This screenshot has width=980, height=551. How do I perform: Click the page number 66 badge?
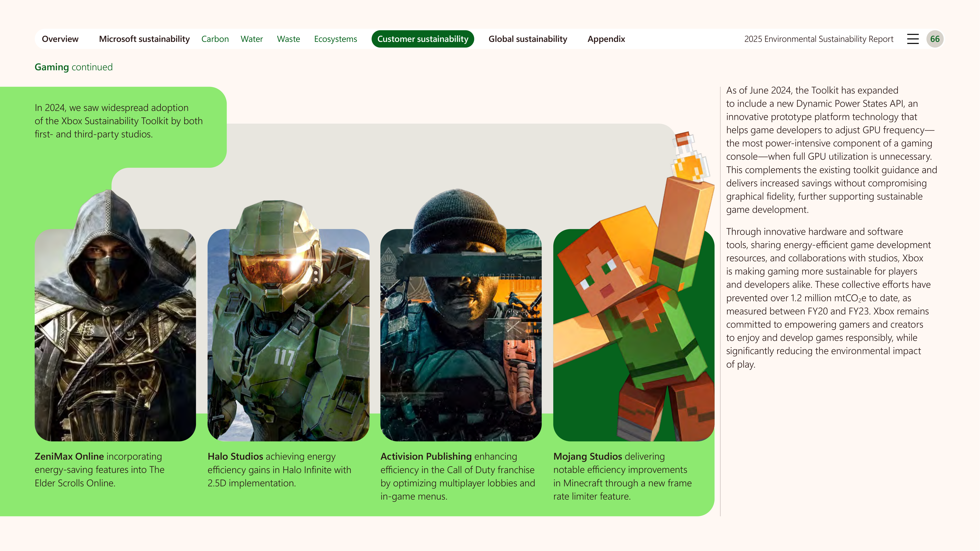935,39
